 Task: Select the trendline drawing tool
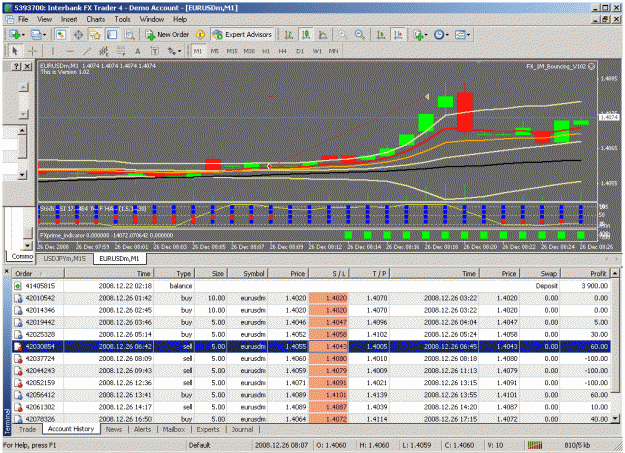click(x=86, y=51)
